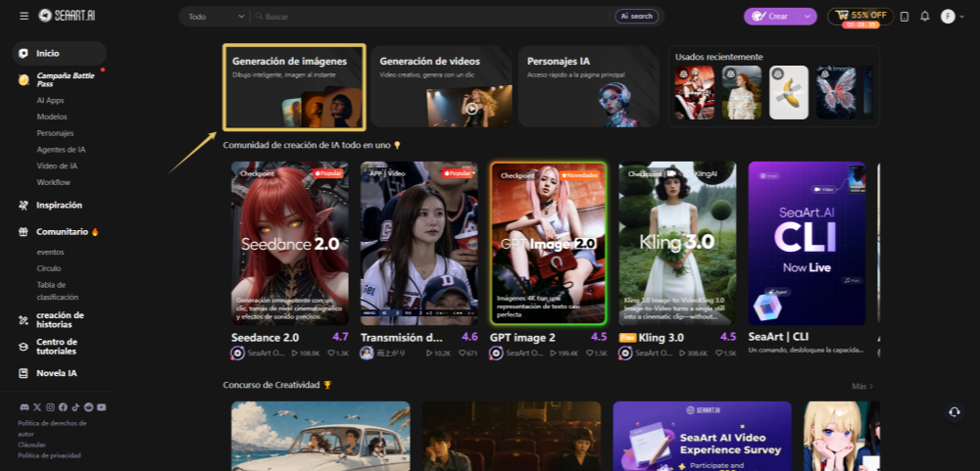Open Agentes de IA
The width and height of the screenshot is (980, 471).
point(61,150)
